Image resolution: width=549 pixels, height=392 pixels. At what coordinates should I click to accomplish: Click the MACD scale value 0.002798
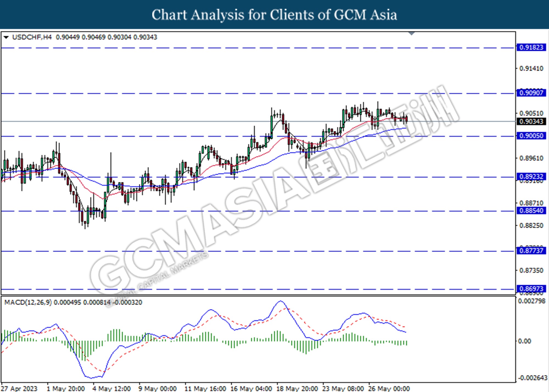[x=531, y=301]
